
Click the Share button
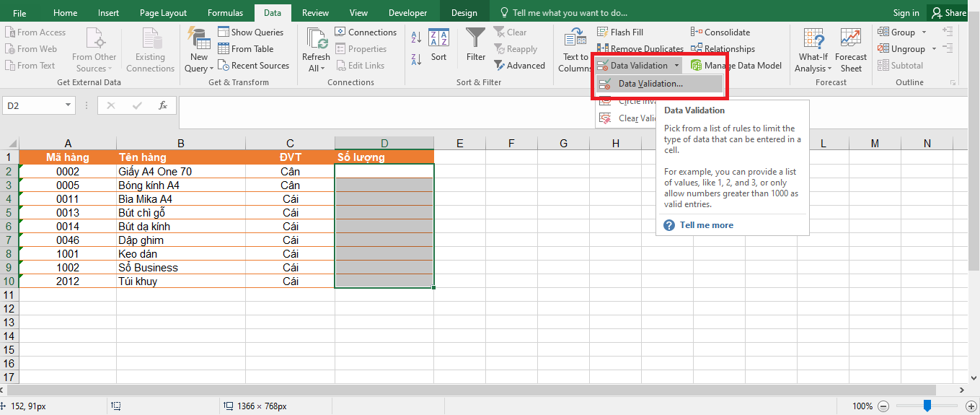949,13
